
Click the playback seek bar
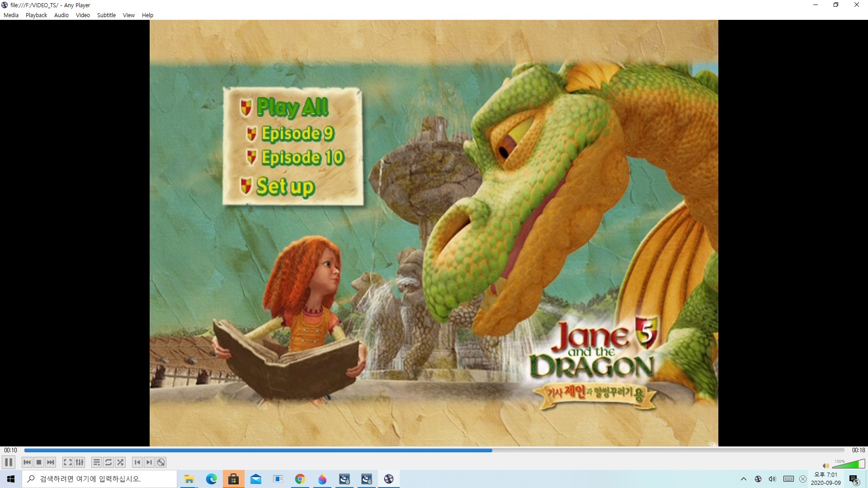(434, 450)
